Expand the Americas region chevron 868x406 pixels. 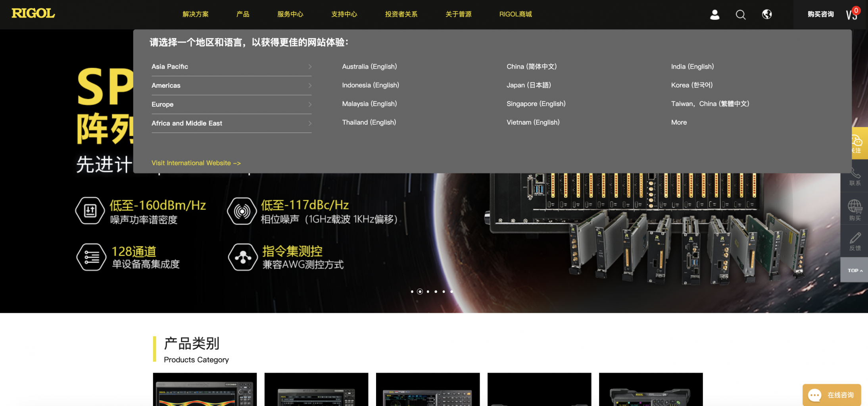pos(310,85)
